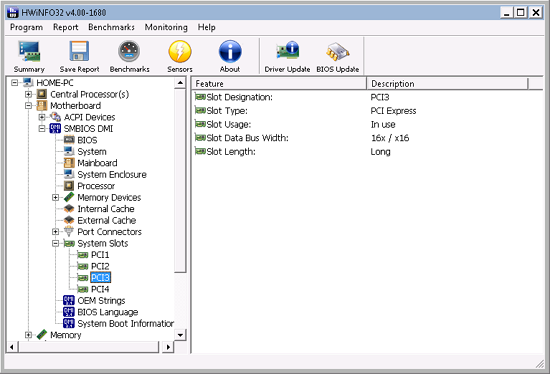
Task: Click the About info icon
Action: pos(230,52)
